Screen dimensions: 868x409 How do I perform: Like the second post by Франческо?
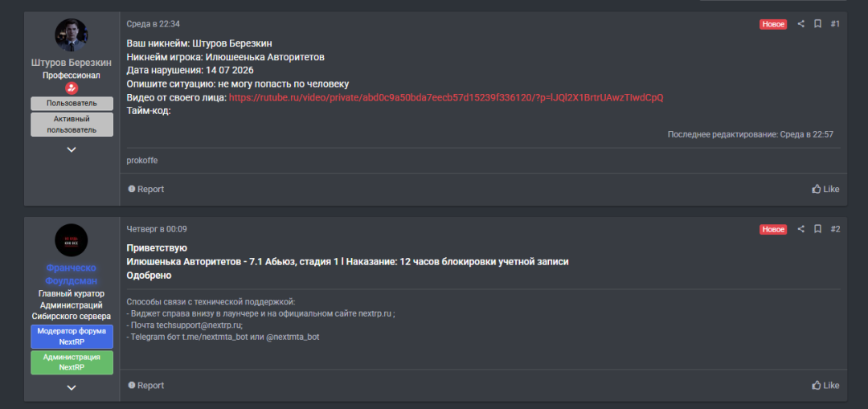click(825, 385)
